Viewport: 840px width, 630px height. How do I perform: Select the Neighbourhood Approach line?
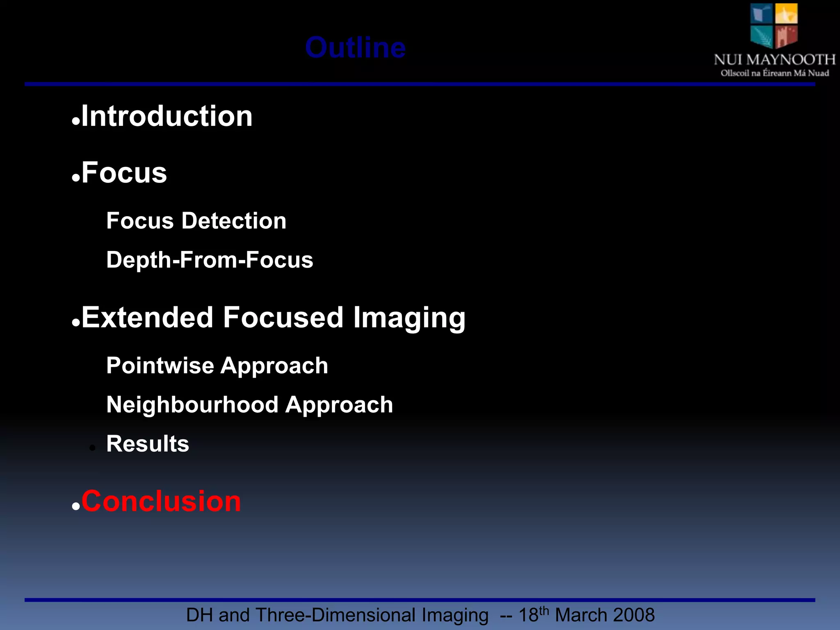click(249, 405)
